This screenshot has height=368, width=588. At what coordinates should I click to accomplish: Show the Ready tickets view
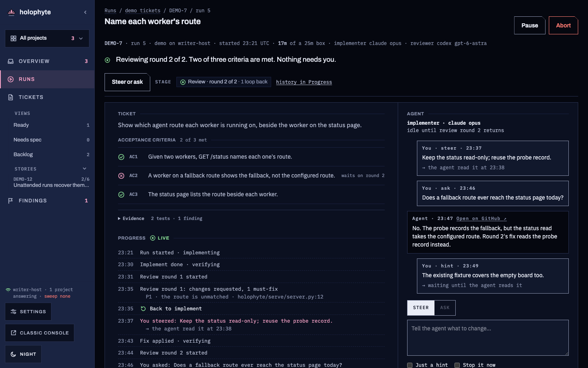51,125
